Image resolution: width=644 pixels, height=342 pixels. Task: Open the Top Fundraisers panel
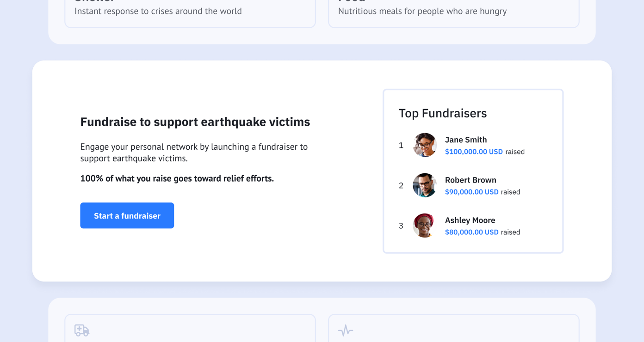[473, 171]
